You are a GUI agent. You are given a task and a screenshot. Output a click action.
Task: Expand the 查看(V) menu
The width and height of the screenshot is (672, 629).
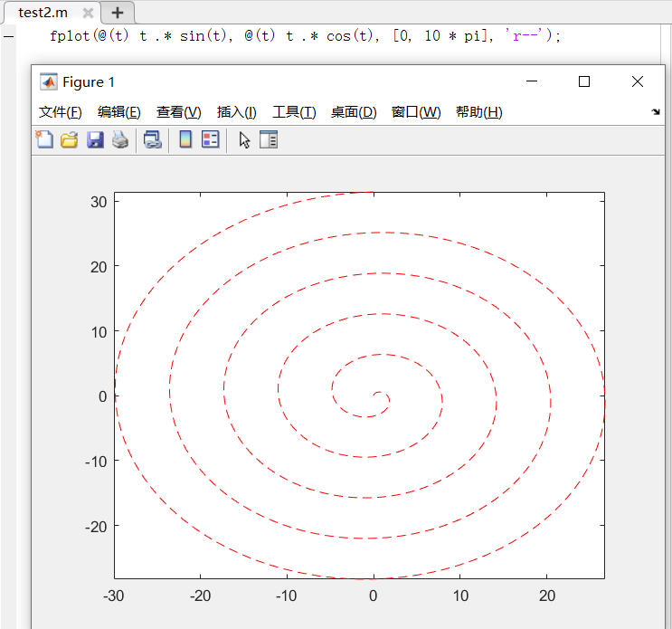[x=179, y=112]
